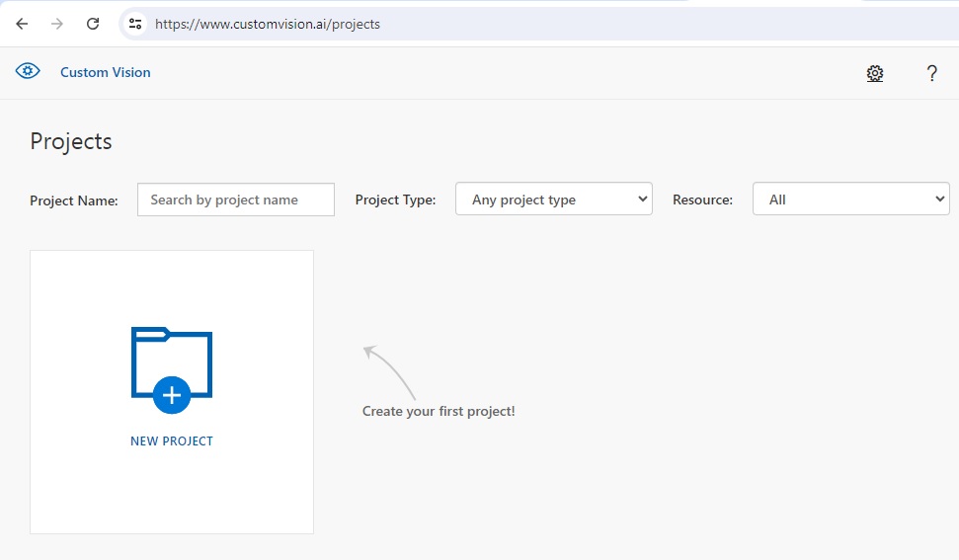Reload the page with the refresh icon
Viewport: 959px width, 560px height.
pos(93,24)
